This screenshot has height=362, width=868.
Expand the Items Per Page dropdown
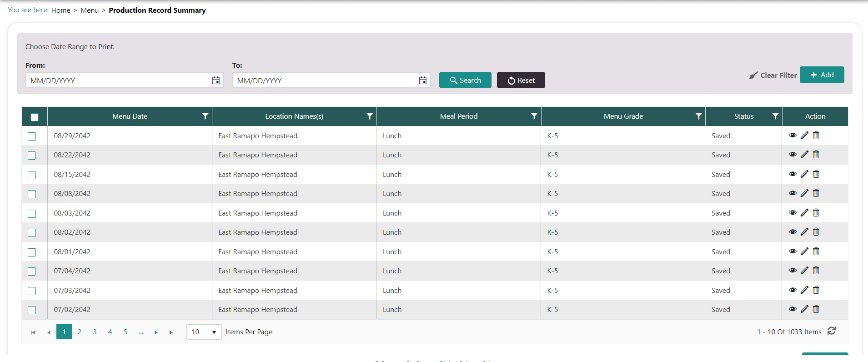[204, 332]
